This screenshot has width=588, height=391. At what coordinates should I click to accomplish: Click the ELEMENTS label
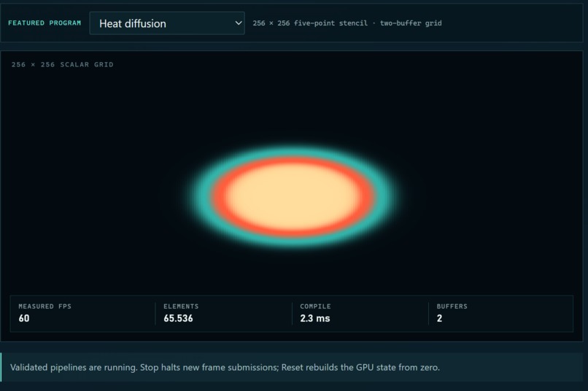pos(181,306)
